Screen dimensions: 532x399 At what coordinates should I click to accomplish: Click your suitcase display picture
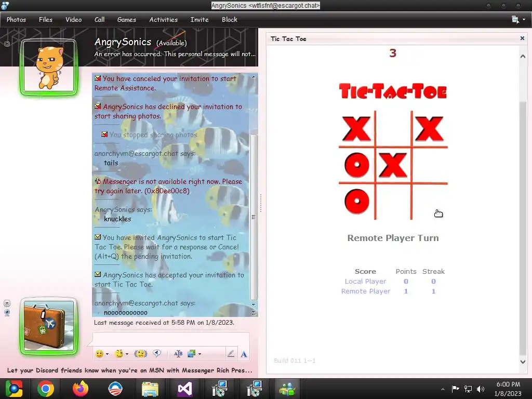coord(48,325)
